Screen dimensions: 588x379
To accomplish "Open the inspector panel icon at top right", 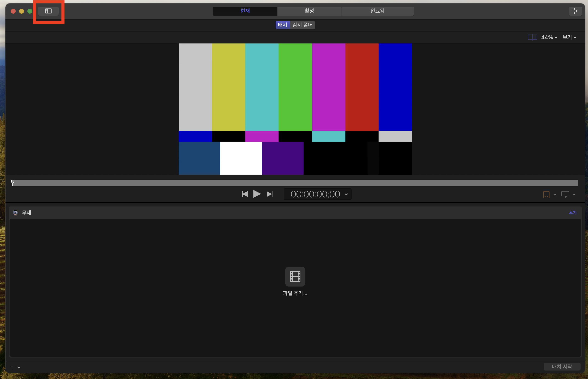I will [575, 11].
